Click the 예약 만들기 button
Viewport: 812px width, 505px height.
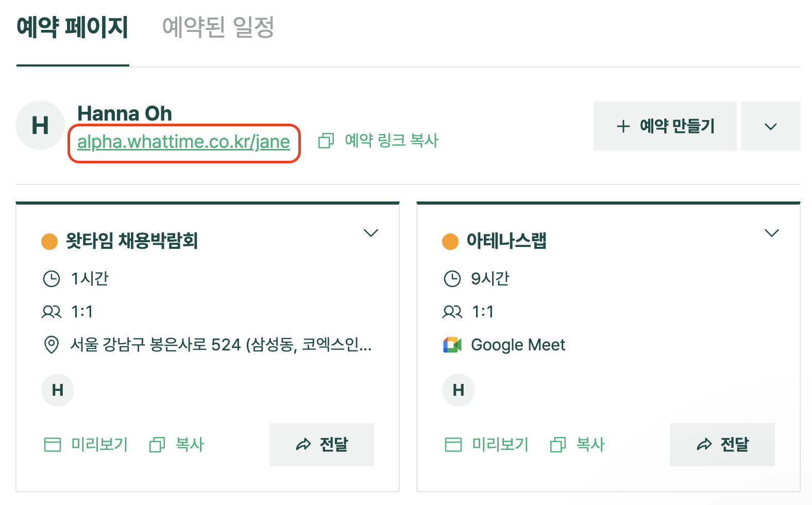pos(665,126)
